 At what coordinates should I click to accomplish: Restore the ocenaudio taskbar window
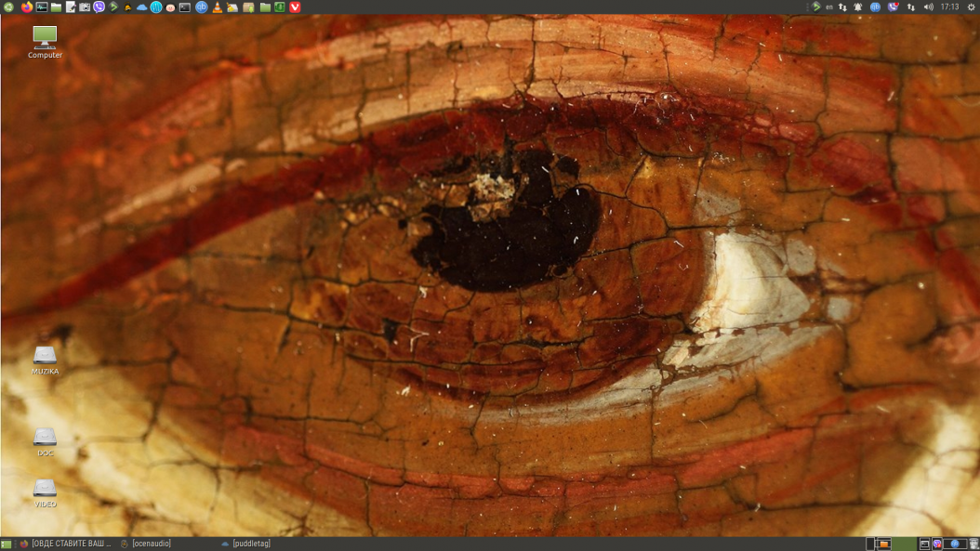click(146, 544)
